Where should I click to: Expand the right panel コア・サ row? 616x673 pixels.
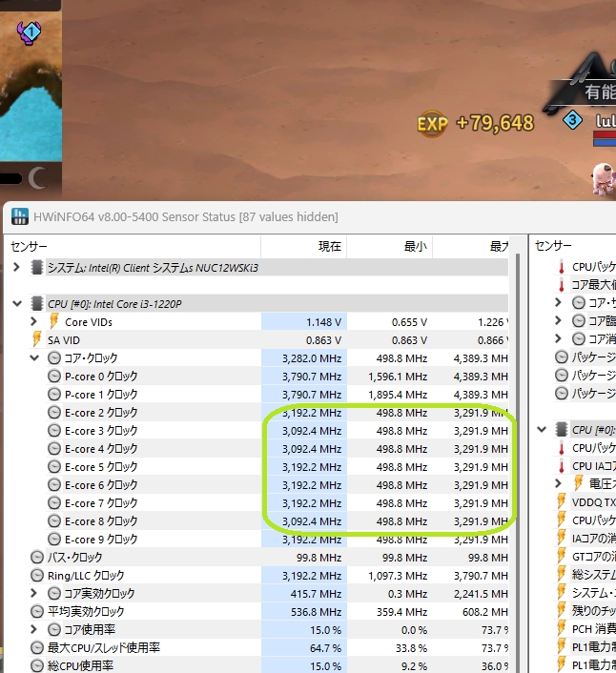558,302
